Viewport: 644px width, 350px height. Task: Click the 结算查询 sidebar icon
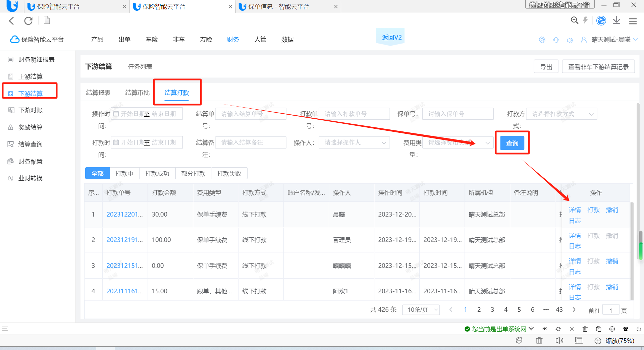(11, 144)
